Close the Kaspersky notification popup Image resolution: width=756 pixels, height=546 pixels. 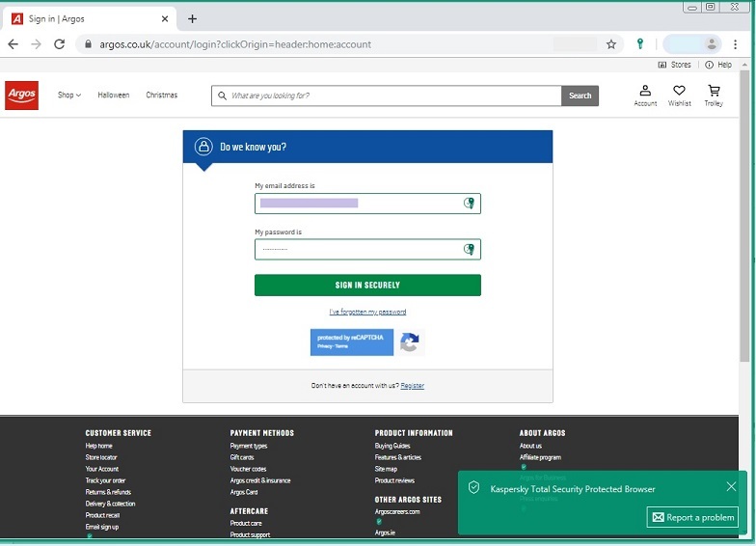coord(731,486)
